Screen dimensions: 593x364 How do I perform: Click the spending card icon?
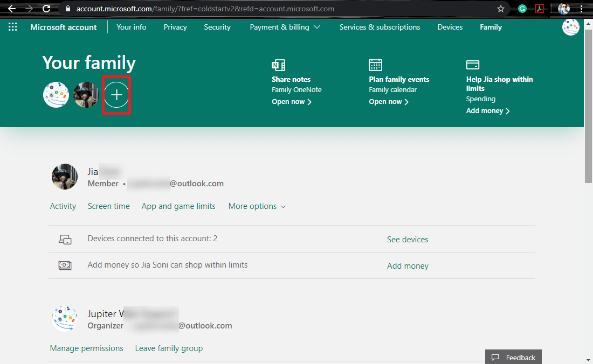[472, 65]
